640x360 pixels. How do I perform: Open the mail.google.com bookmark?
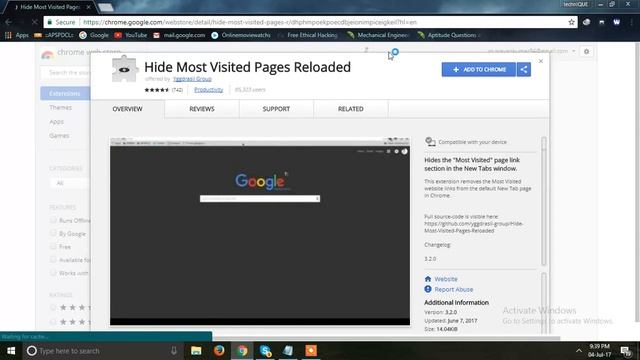click(x=179, y=35)
